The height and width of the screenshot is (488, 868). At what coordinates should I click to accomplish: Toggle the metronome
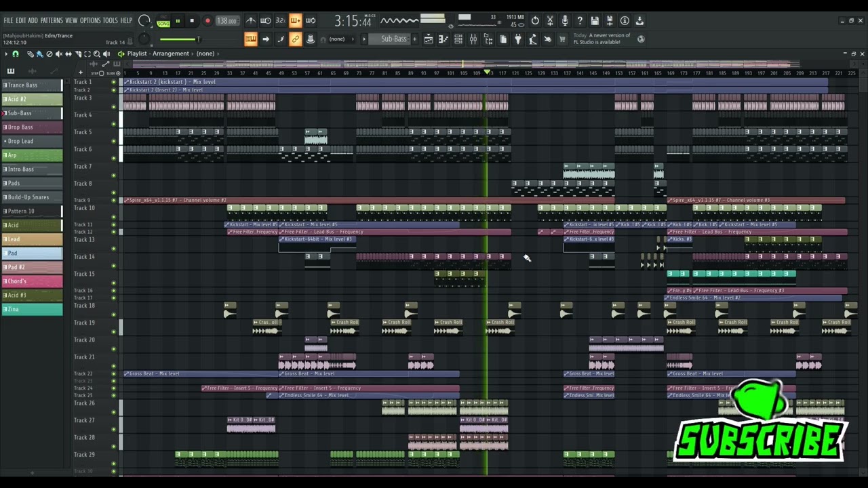[x=251, y=21]
